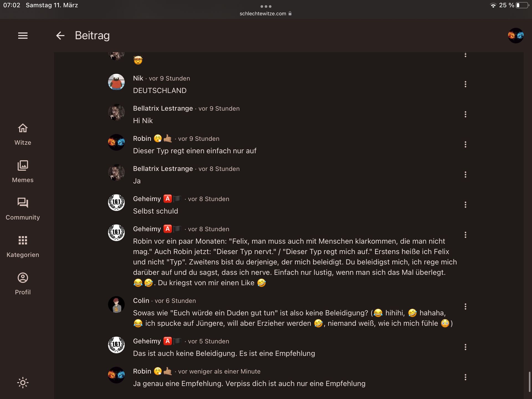Screen dimensions: 532x399
Task: Open options for Robin's newest comment
Action: 465,377
